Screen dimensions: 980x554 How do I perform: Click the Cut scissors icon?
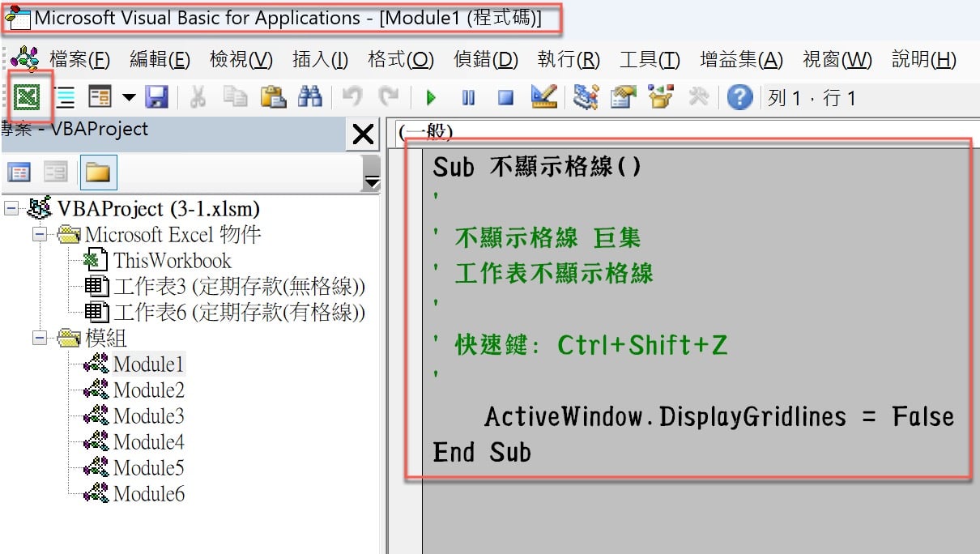point(198,98)
